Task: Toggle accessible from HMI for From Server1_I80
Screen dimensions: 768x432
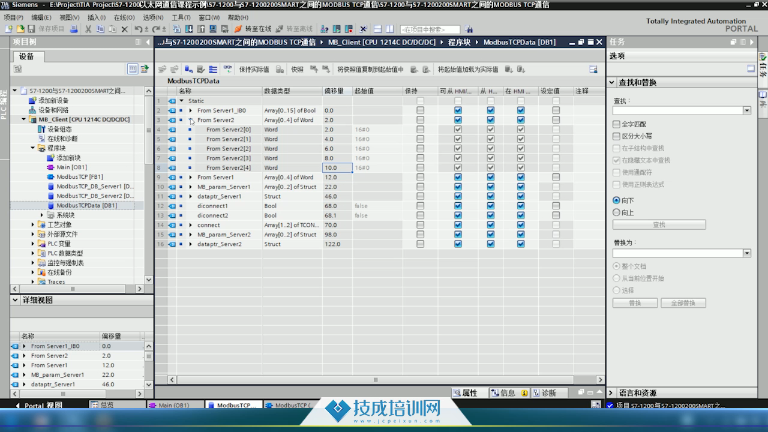Action: coord(457,110)
